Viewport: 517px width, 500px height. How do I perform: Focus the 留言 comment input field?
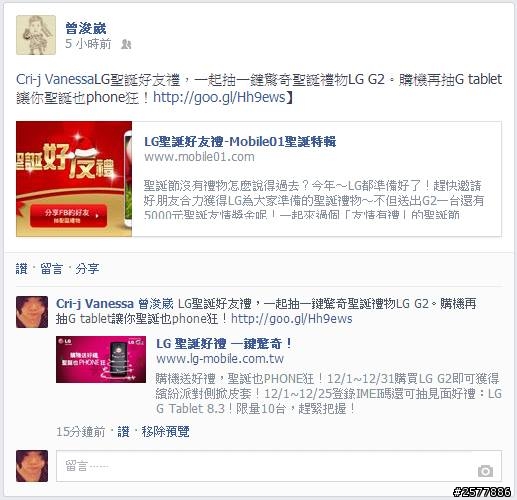pos(279,466)
